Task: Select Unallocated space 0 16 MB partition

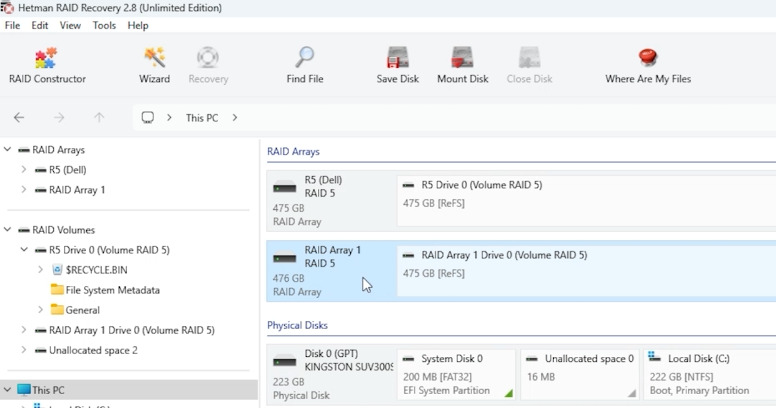Action: [580, 374]
